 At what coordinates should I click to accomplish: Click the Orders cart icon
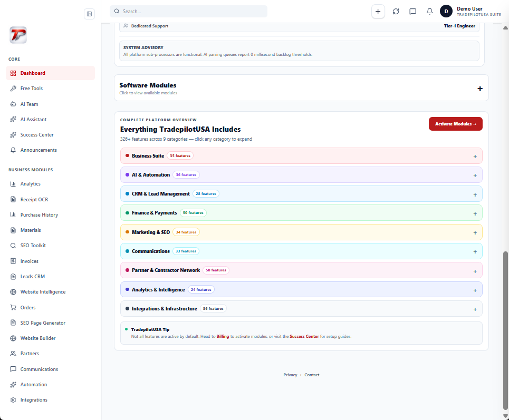pos(13,307)
